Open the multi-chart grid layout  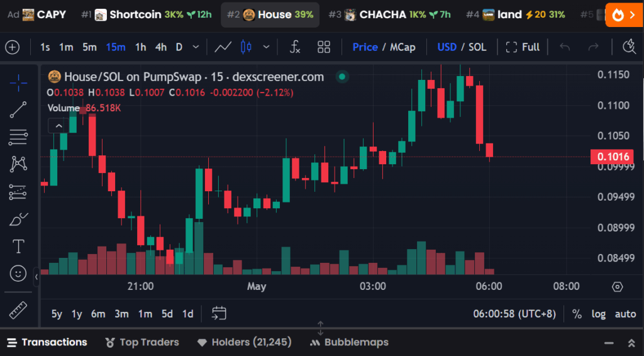coord(324,47)
